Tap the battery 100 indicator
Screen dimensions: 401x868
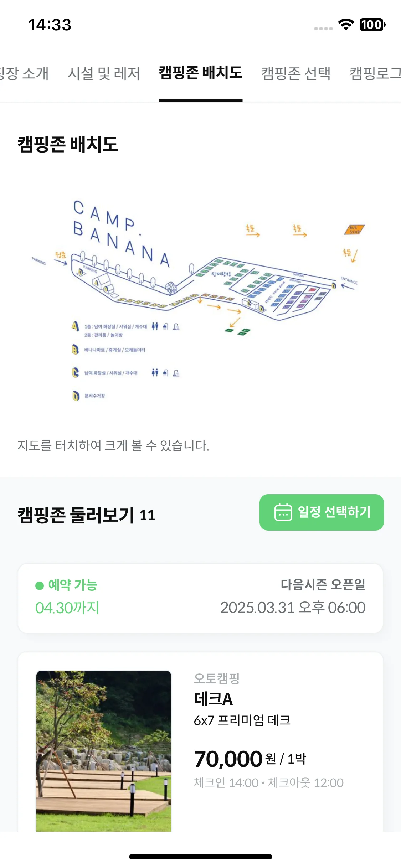pyautogui.click(x=372, y=25)
